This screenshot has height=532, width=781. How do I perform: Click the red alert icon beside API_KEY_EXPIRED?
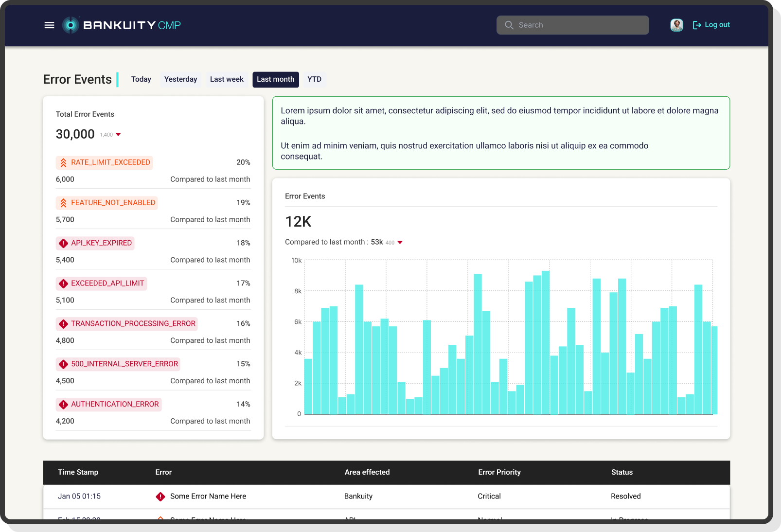coord(63,243)
